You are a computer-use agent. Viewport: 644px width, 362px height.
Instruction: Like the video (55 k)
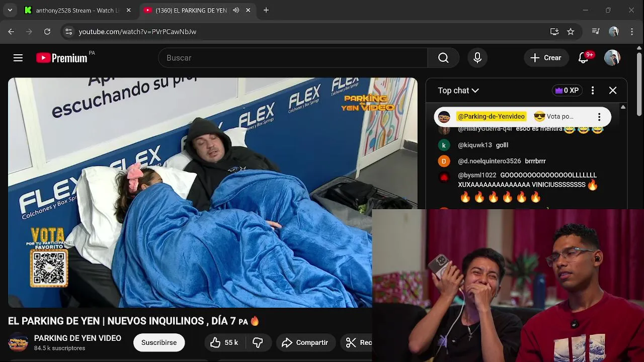224,342
